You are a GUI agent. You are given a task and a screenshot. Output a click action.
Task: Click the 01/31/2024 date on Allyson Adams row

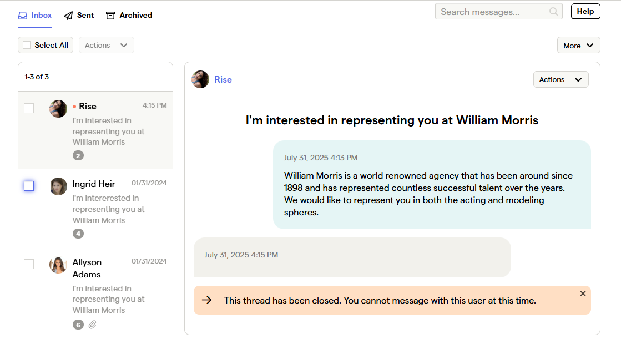pyautogui.click(x=149, y=261)
